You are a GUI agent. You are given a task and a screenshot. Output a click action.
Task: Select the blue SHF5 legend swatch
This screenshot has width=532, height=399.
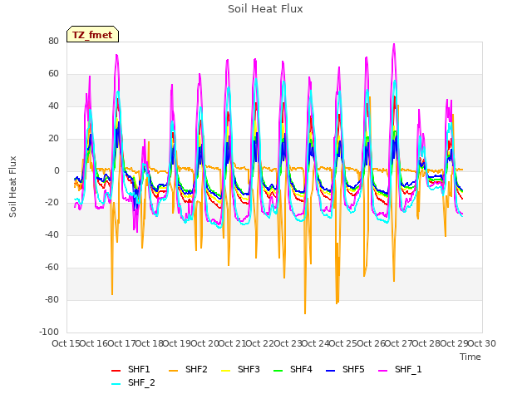pos(331,371)
